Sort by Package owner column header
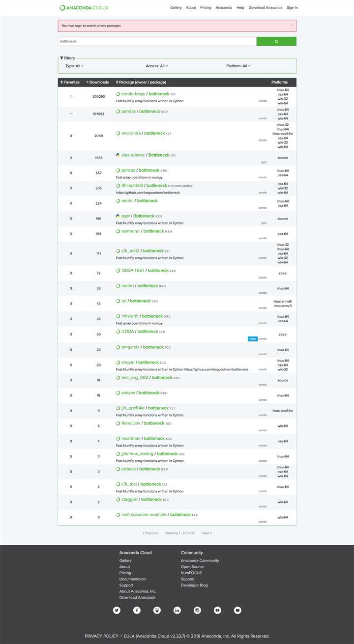The width and height of the screenshot is (354, 644). [141, 82]
